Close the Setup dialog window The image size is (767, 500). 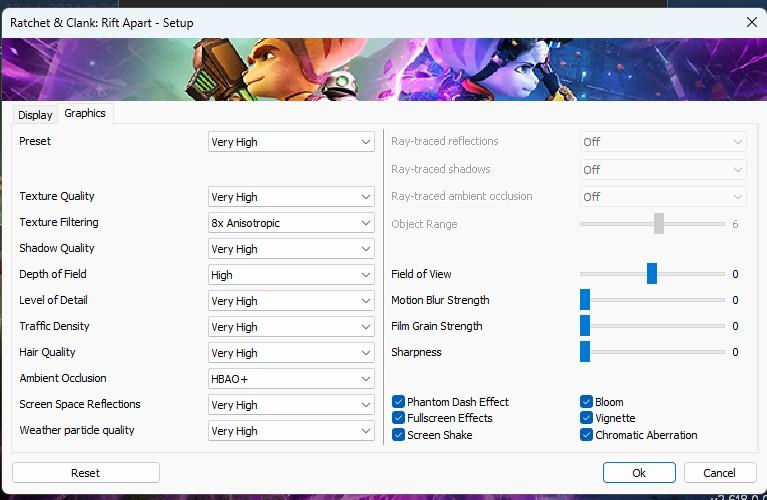[x=751, y=21]
